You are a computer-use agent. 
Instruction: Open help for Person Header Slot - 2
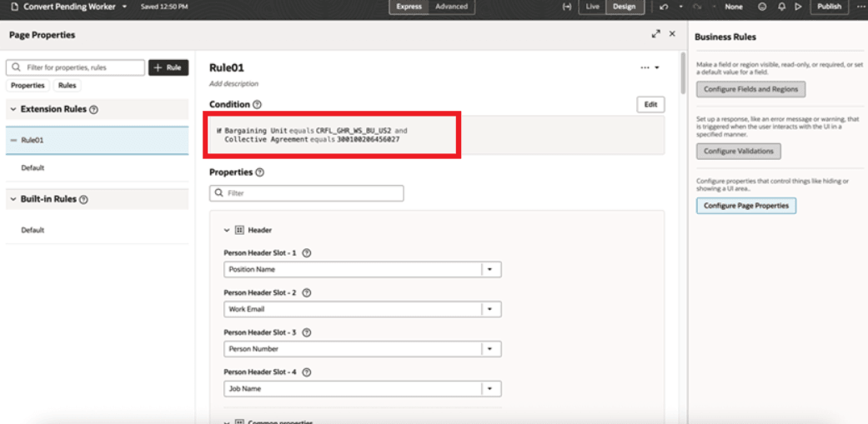click(x=307, y=293)
